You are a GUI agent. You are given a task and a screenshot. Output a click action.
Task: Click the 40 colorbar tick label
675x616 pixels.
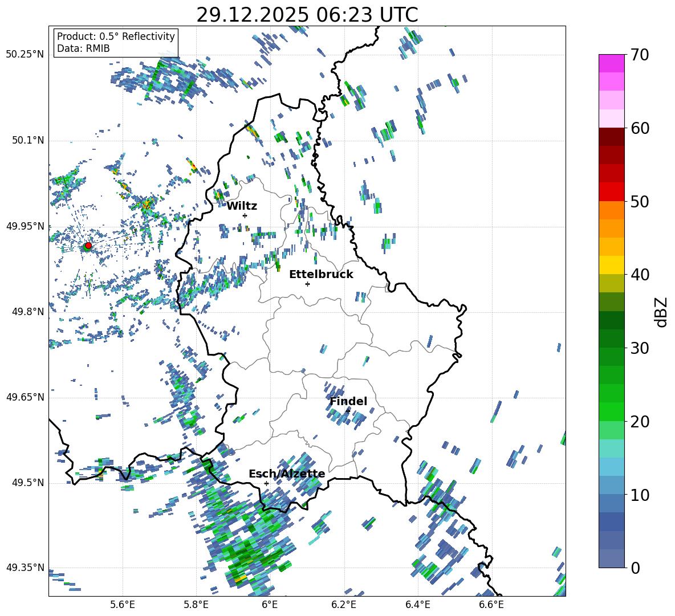pos(640,275)
